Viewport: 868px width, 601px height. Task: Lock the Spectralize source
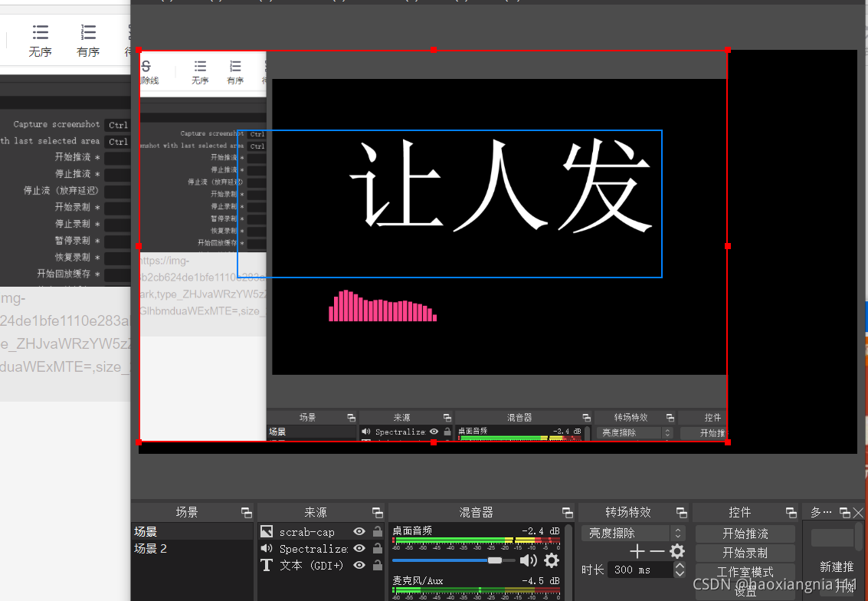click(378, 548)
